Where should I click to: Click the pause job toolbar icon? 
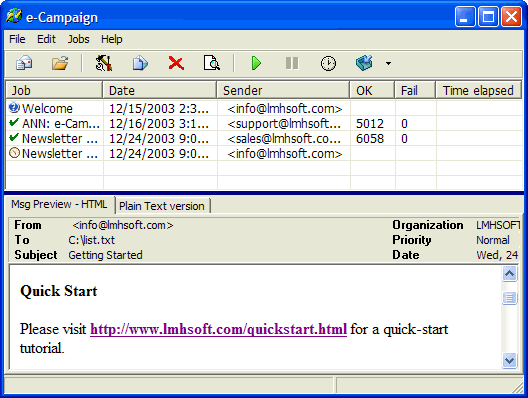tap(292, 63)
